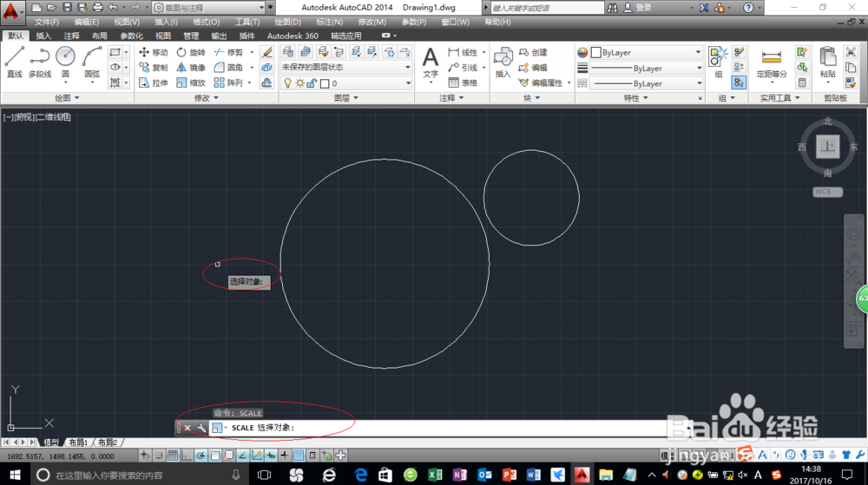Image resolution: width=868 pixels, height=485 pixels.
Task: Toggle grid display in status bar
Action: pos(173,456)
